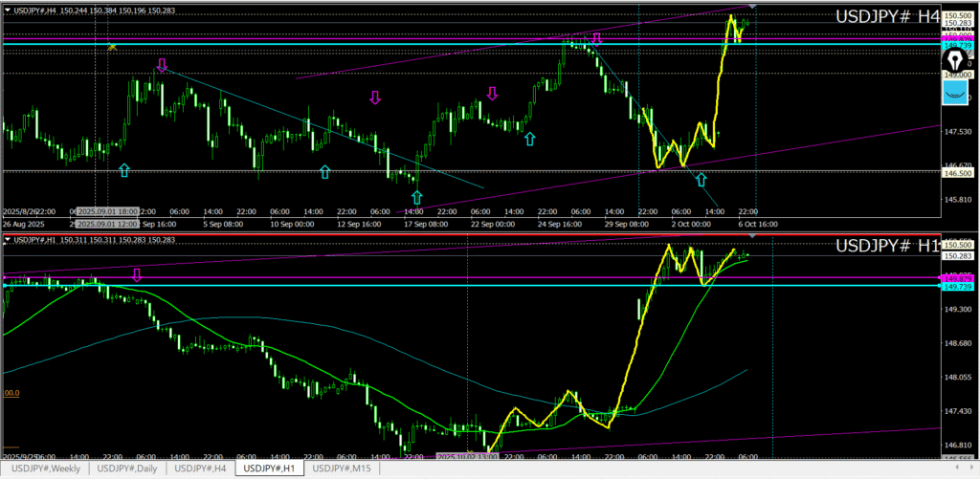
Task: Click magenta down arrow at H4 trendline start
Action: 162,65
